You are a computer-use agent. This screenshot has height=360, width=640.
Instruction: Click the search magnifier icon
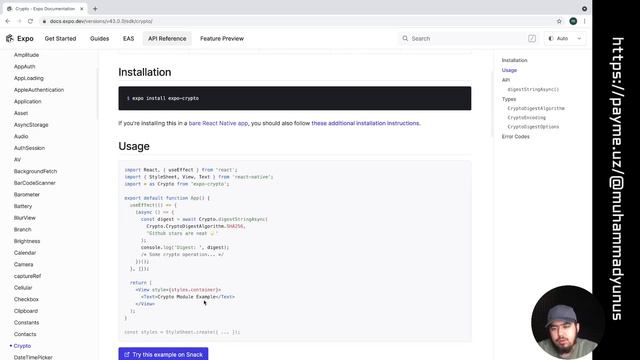pos(405,38)
